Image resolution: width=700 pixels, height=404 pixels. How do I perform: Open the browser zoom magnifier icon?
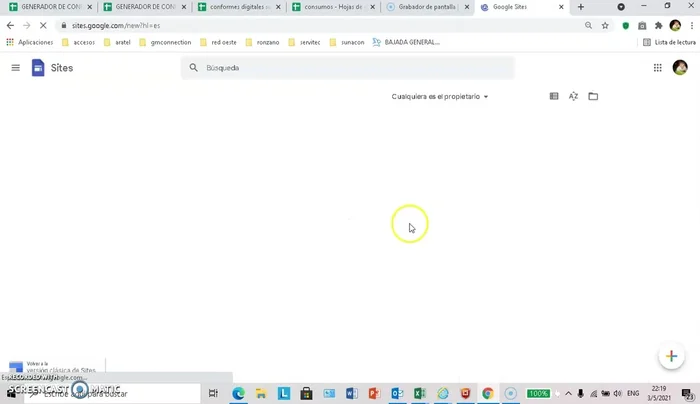588,26
